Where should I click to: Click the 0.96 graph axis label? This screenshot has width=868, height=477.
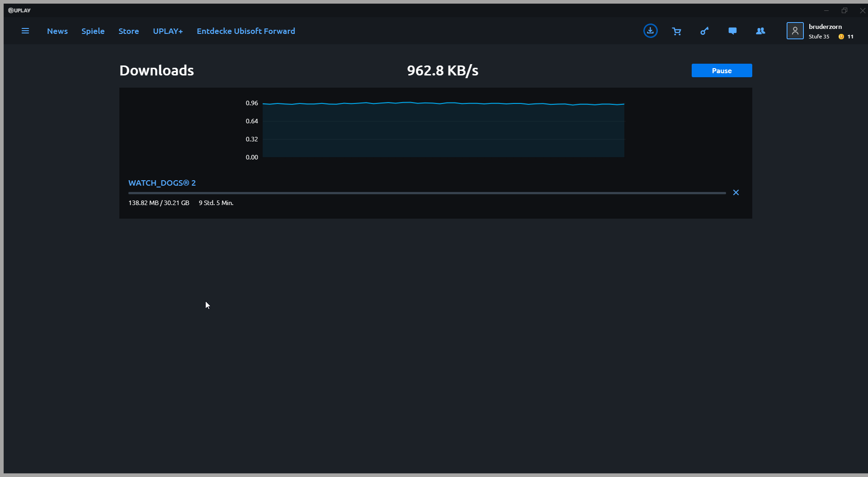252,103
